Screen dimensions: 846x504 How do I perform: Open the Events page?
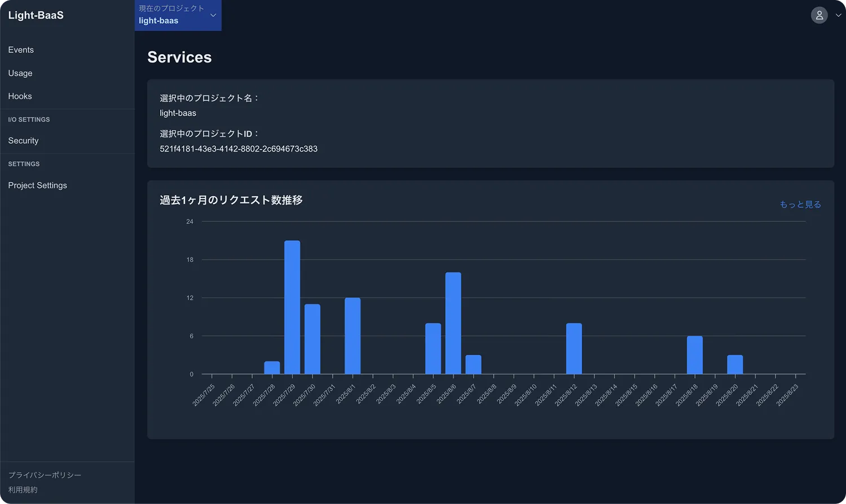[21, 50]
